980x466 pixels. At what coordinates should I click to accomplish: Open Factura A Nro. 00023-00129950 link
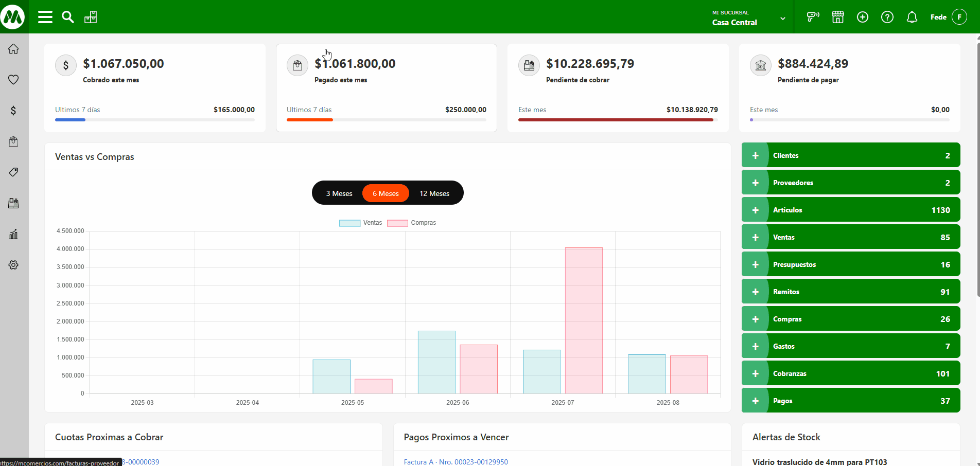(456, 462)
